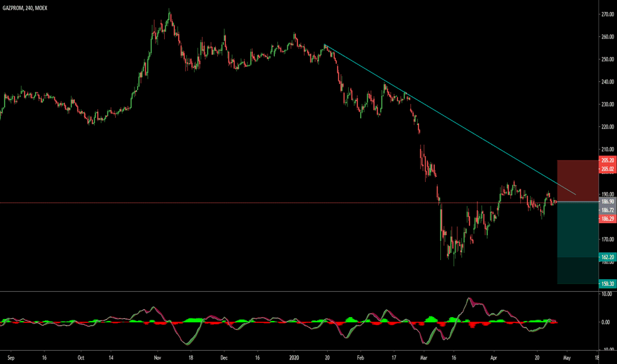Click the May label on time axis
The height and width of the screenshot is (364, 617).
[567, 357]
